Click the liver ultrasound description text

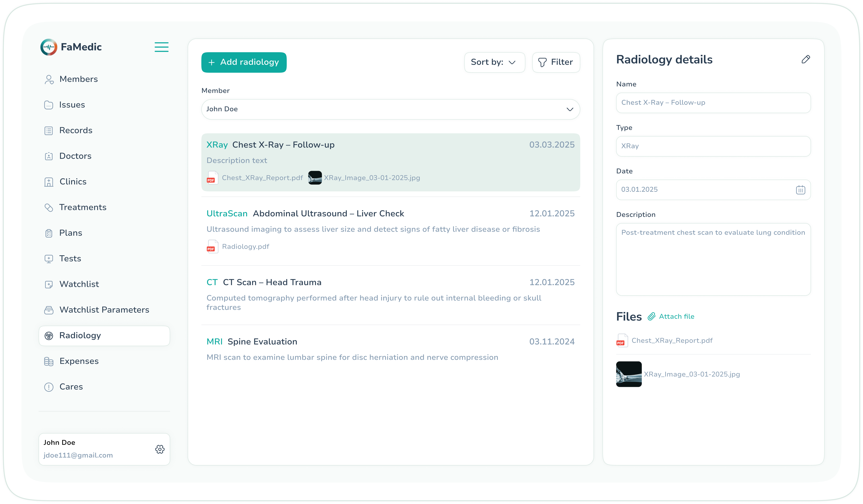pyautogui.click(x=373, y=229)
